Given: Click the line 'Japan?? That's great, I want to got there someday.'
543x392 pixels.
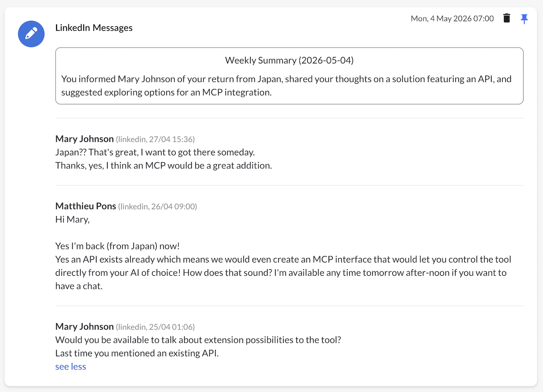Looking at the screenshot, I should (x=155, y=152).
